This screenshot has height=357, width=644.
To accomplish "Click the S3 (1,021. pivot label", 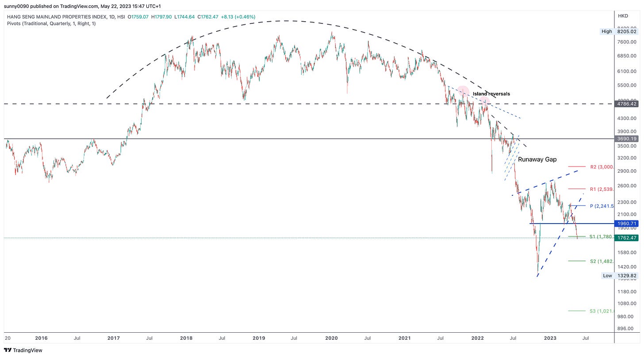I will [602, 311].
